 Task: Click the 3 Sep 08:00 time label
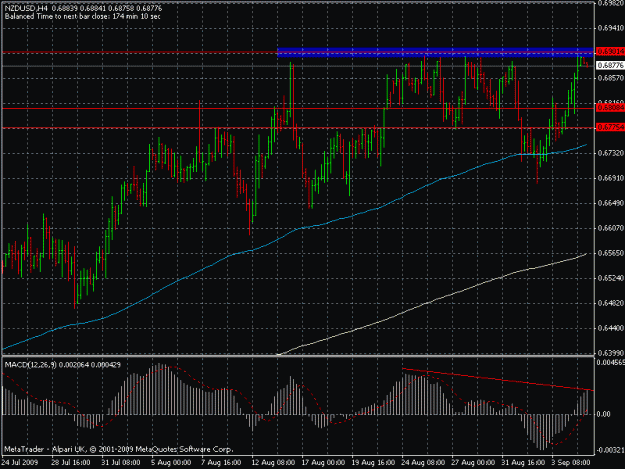coord(572,463)
